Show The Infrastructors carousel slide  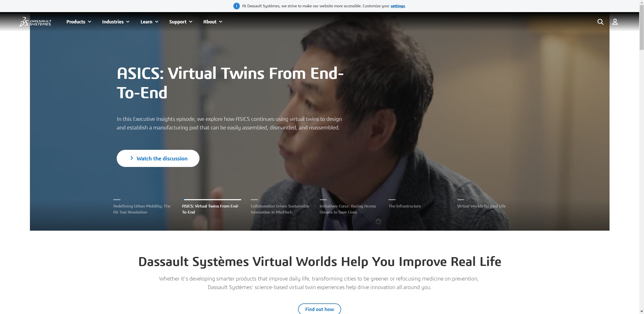point(404,206)
